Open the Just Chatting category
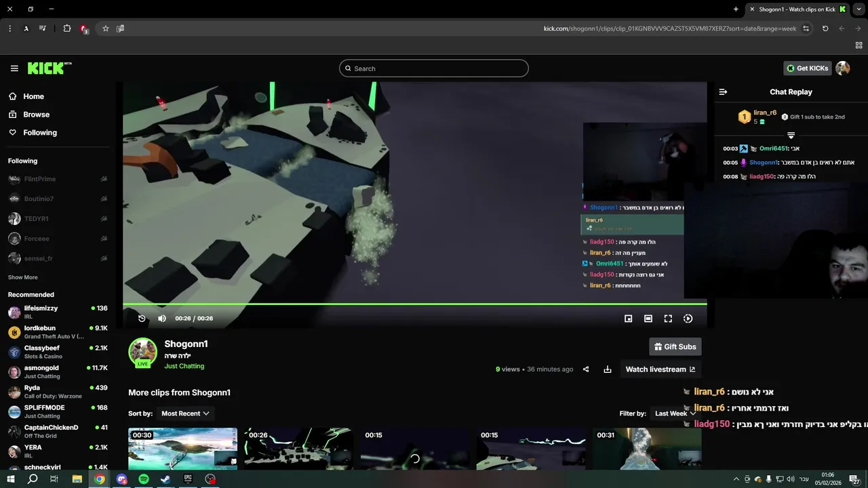 pos(184,366)
